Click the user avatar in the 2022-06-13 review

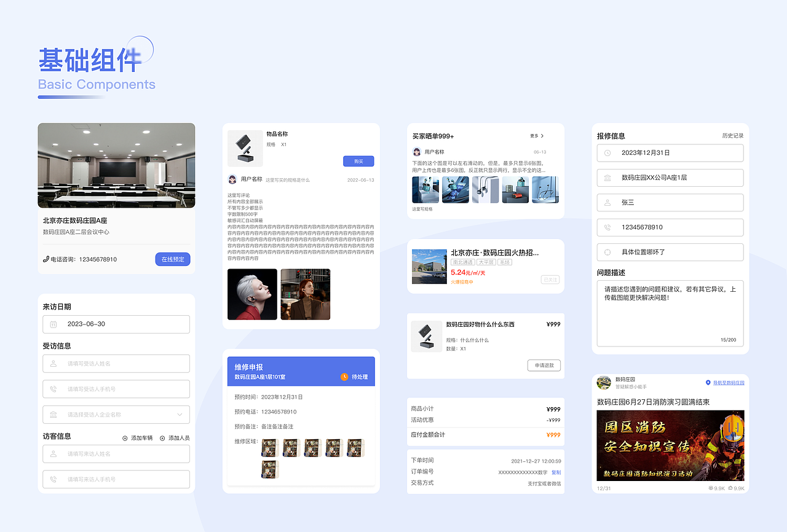(x=232, y=179)
